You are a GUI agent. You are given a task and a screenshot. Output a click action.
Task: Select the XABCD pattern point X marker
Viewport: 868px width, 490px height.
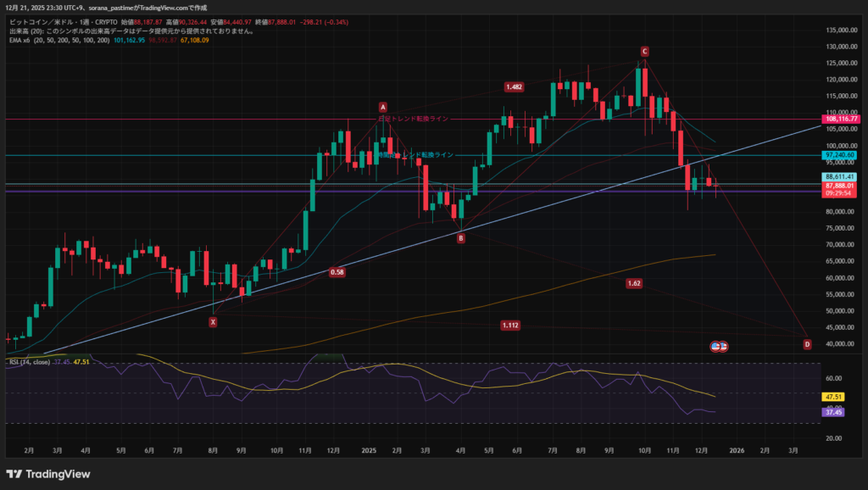(x=213, y=322)
